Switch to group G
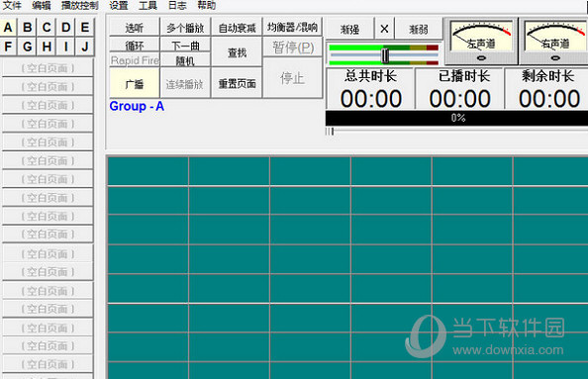The width and height of the screenshot is (588, 379). [x=27, y=47]
